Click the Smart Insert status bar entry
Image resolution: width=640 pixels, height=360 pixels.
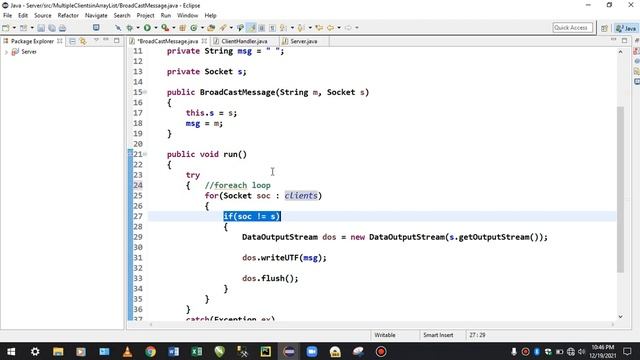coord(438,335)
